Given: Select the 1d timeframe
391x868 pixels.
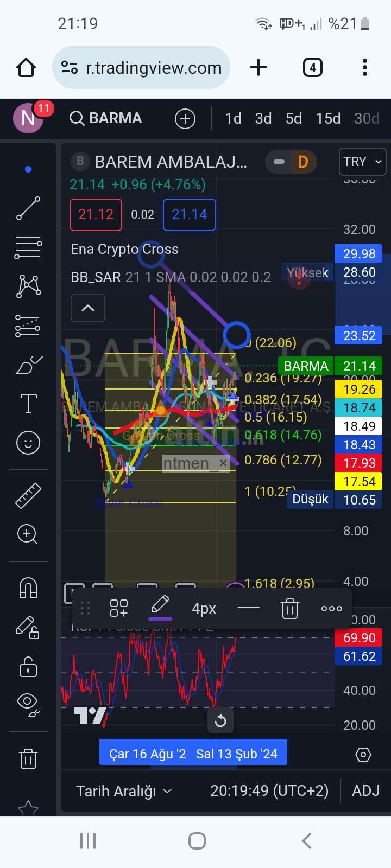Looking at the screenshot, I should 234,118.
